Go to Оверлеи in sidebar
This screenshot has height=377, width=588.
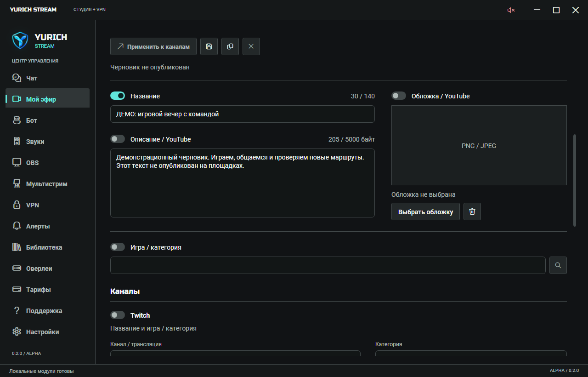[x=47, y=268]
